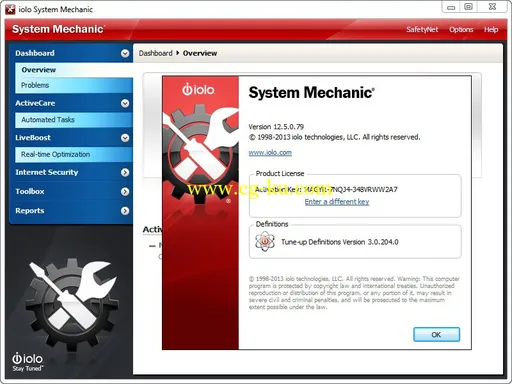Image resolution: width=512 pixels, height=384 pixels.
Task: Click the iolo System Mechanic title bar icon
Action: click(x=10, y=9)
